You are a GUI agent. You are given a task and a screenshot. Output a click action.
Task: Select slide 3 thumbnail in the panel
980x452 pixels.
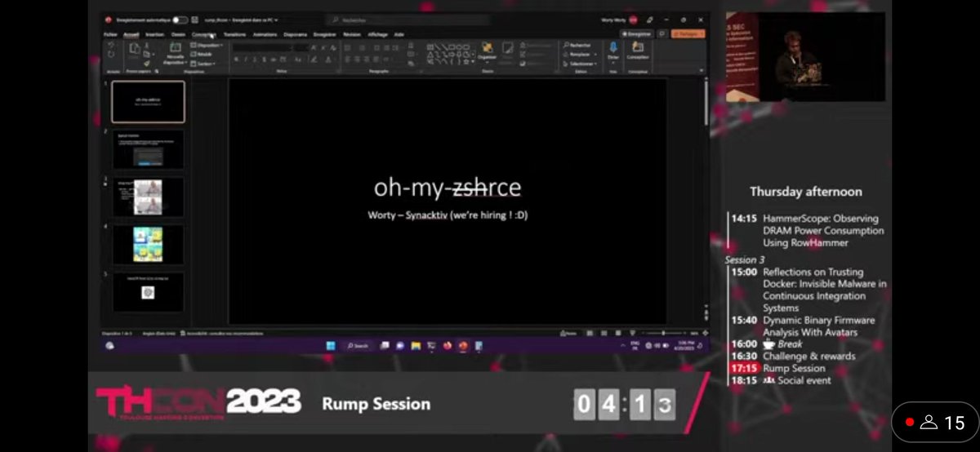tap(148, 197)
